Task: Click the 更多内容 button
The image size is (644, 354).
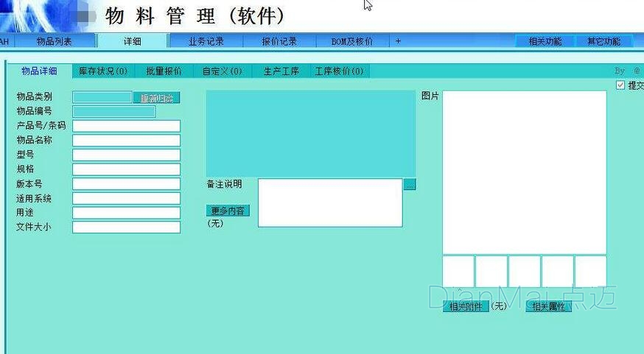Action: (x=228, y=210)
